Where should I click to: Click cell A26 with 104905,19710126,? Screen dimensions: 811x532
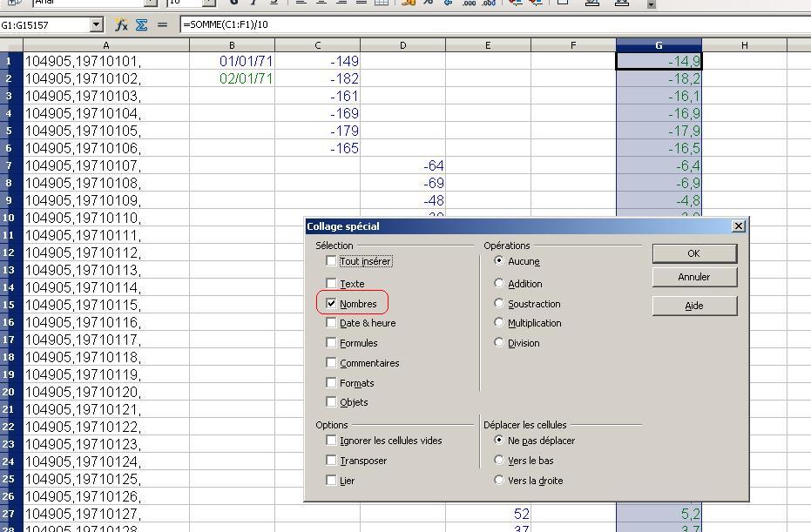coord(106,495)
